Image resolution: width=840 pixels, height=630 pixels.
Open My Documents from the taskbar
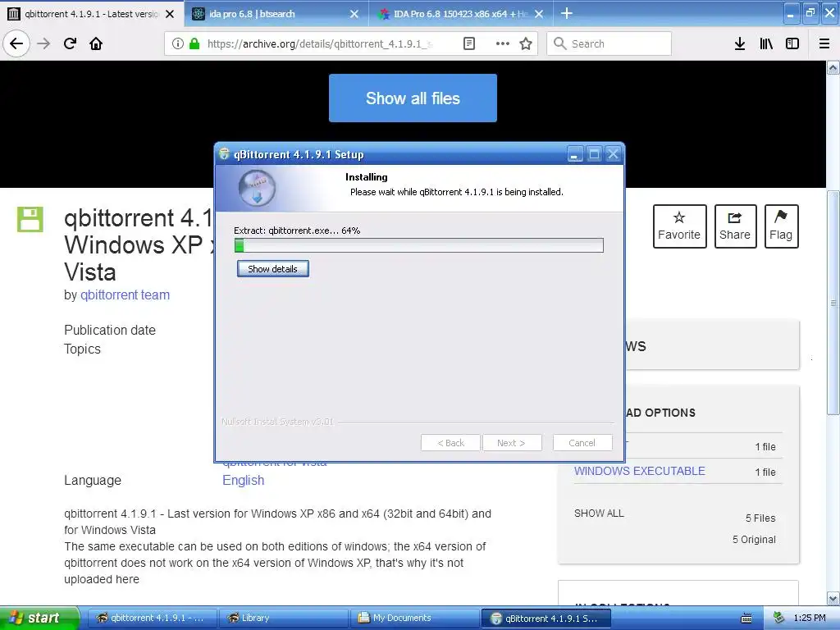pyautogui.click(x=414, y=618)
